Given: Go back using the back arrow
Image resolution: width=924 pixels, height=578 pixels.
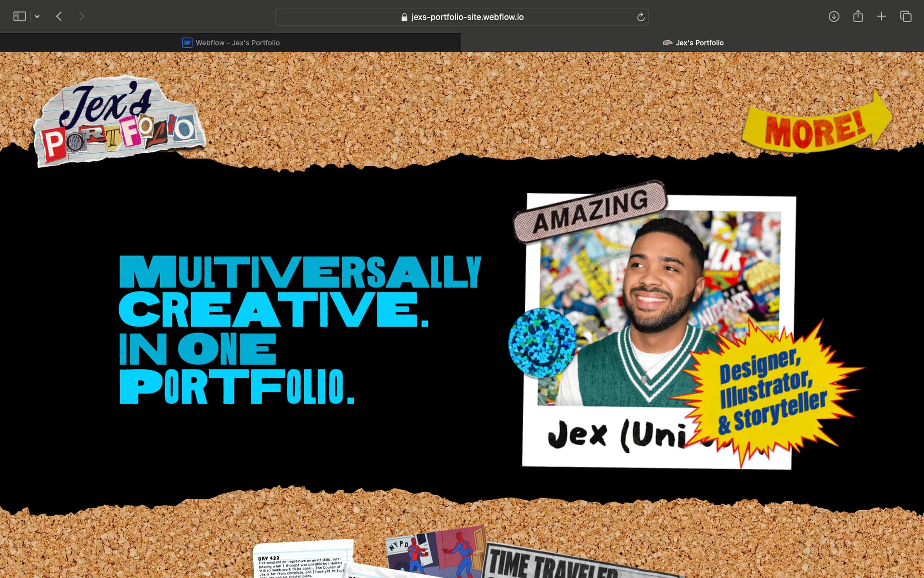Looking at the screenshot, I should click(59, 16).
